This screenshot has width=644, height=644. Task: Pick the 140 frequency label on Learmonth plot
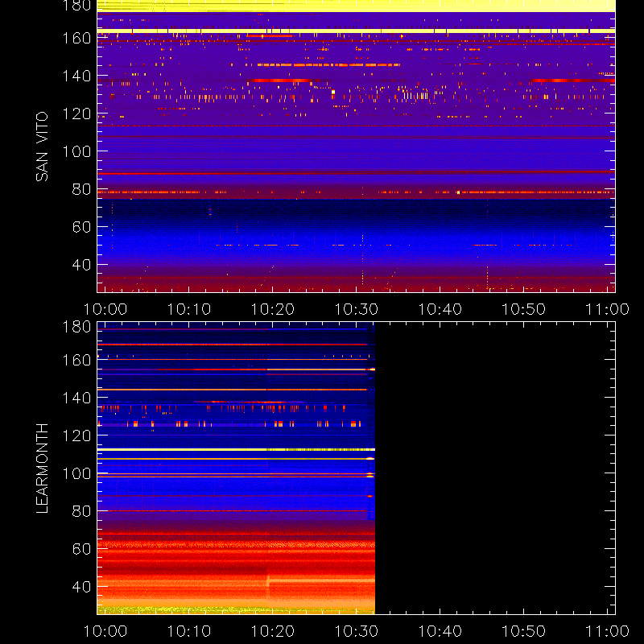(x=76, y=398)
